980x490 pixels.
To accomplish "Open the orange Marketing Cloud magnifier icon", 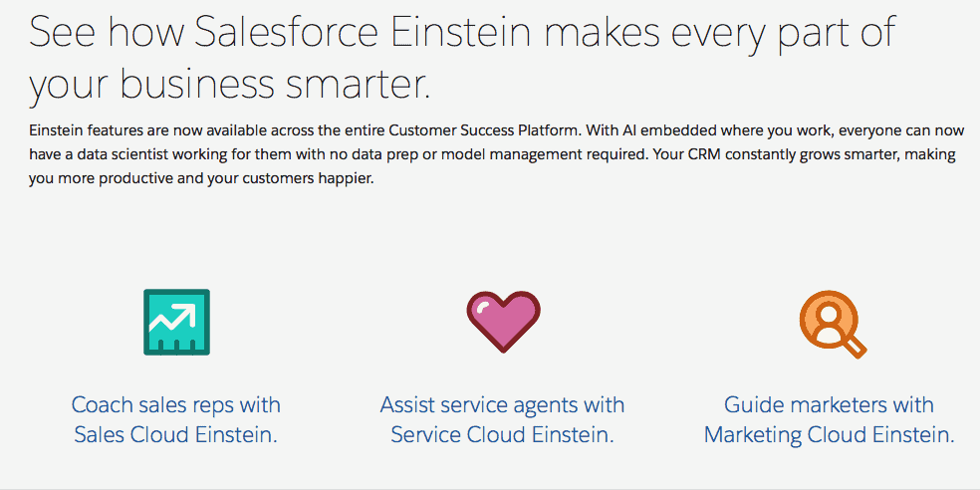I will coord(833,324).
